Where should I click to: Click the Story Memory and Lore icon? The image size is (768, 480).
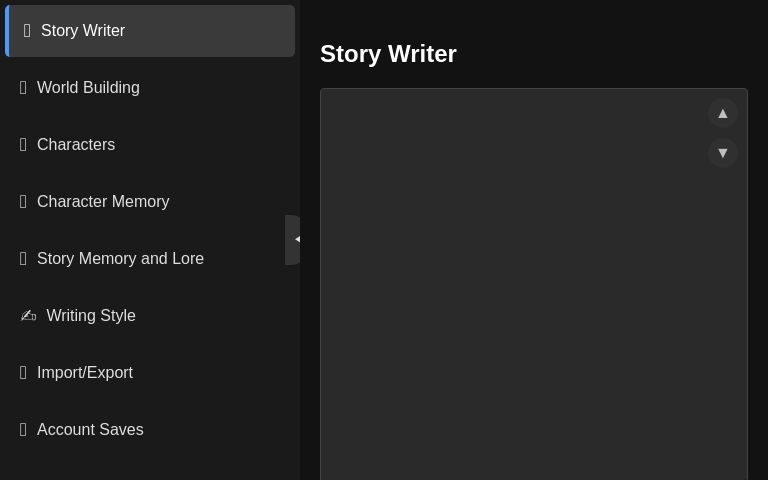tap(23, 259)
